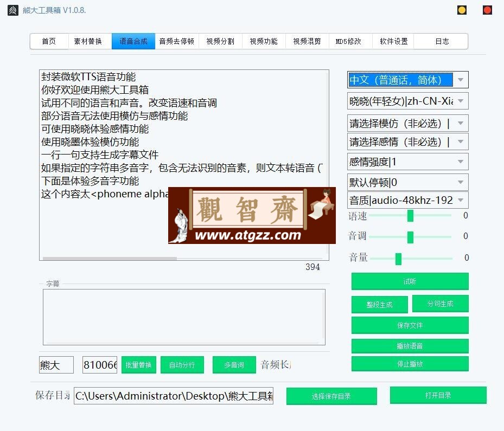The image size is (504, 431).
Task: Click the 语速 slider handle
Action: tap(410, 216)
